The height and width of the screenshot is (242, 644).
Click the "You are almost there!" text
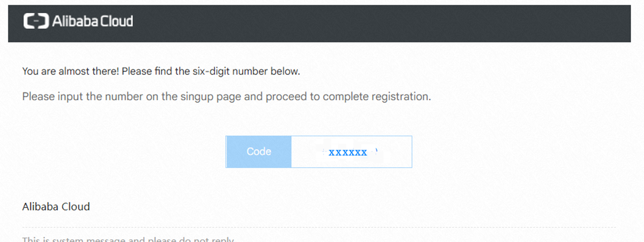tap(70, 71)
